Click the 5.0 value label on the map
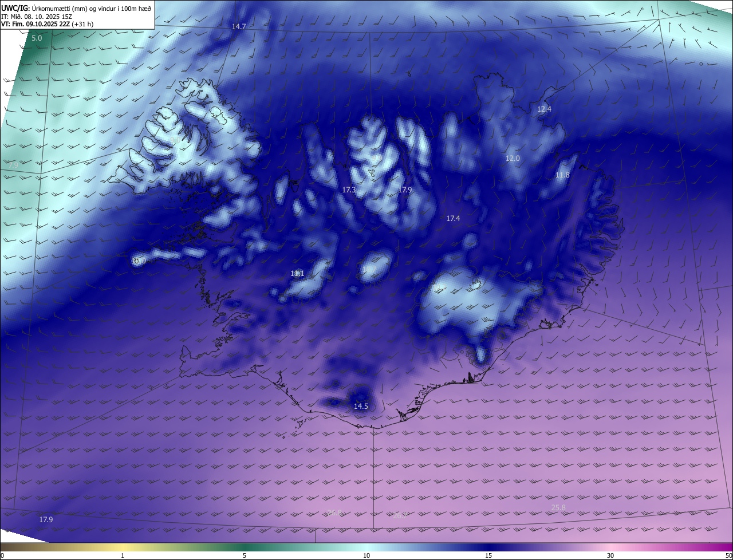Image resolution: width=733 pixels, height=560 pixels. [x=37, y=38]
